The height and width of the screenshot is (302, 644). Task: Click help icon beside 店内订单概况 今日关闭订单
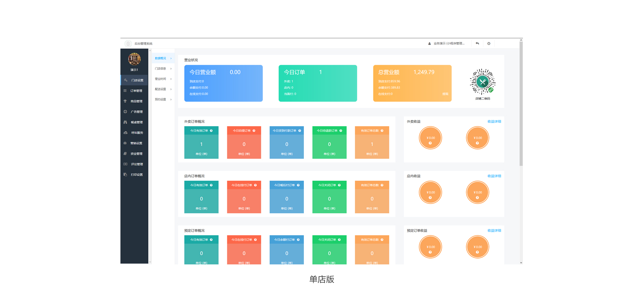pos(339,185)
